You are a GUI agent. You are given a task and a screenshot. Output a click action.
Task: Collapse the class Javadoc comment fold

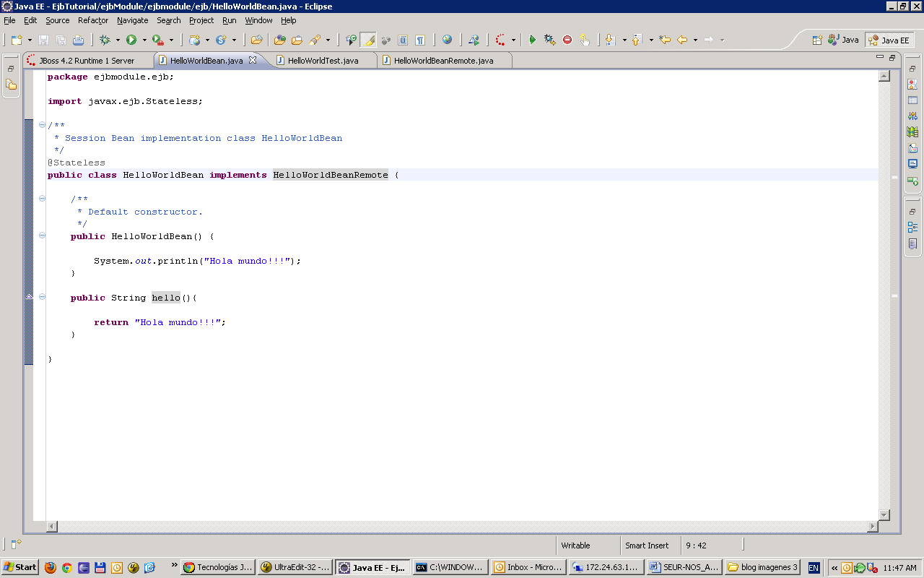tap(43, 125)
